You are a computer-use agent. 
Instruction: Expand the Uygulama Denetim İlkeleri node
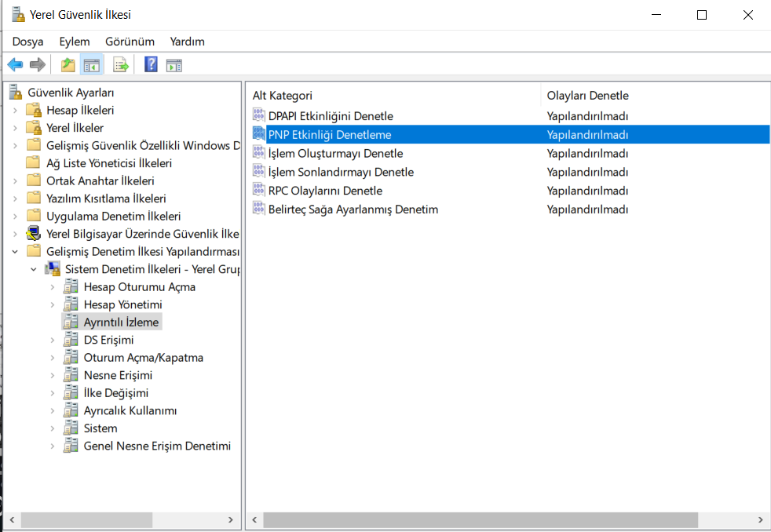(x=15, y=216)
